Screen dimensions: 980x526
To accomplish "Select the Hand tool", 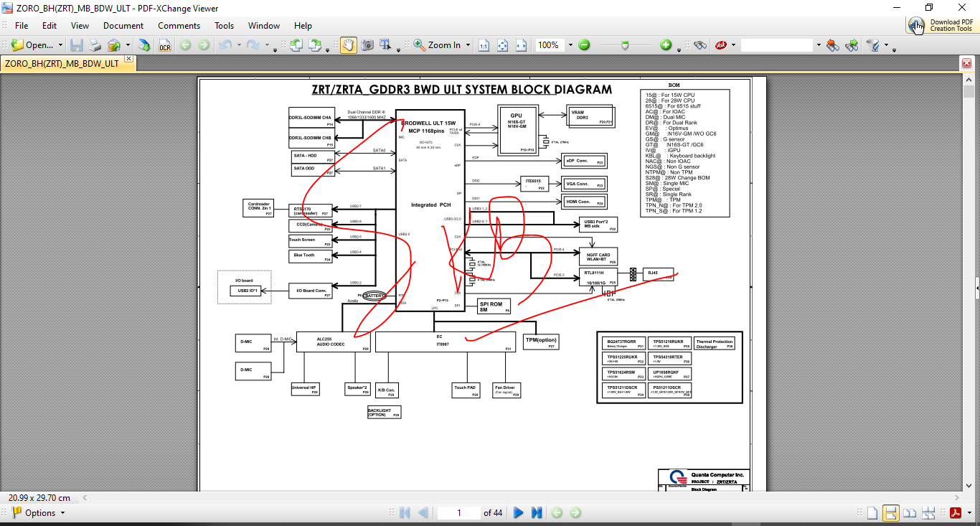I will tap(348, 45).
